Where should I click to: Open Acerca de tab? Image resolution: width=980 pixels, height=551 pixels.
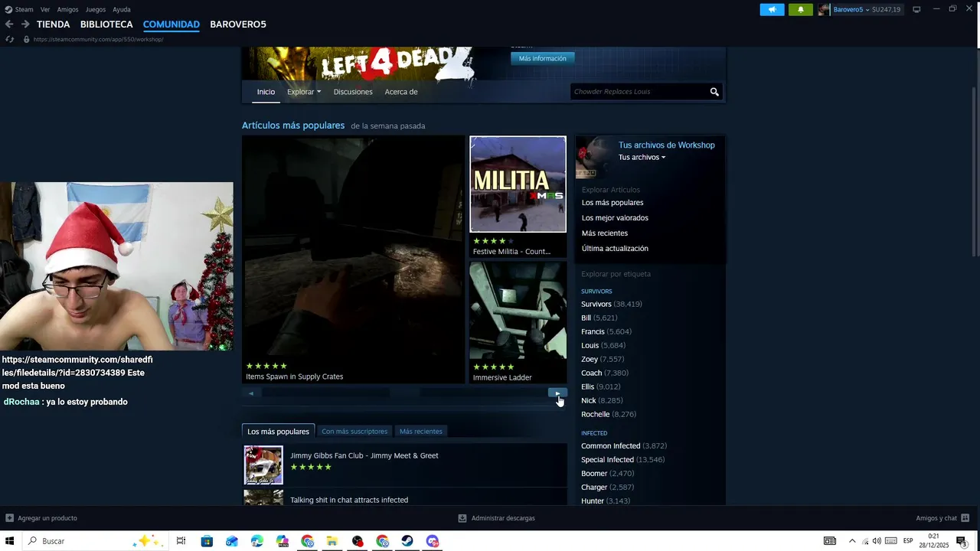pyautogui.click(x=401, y=92)
